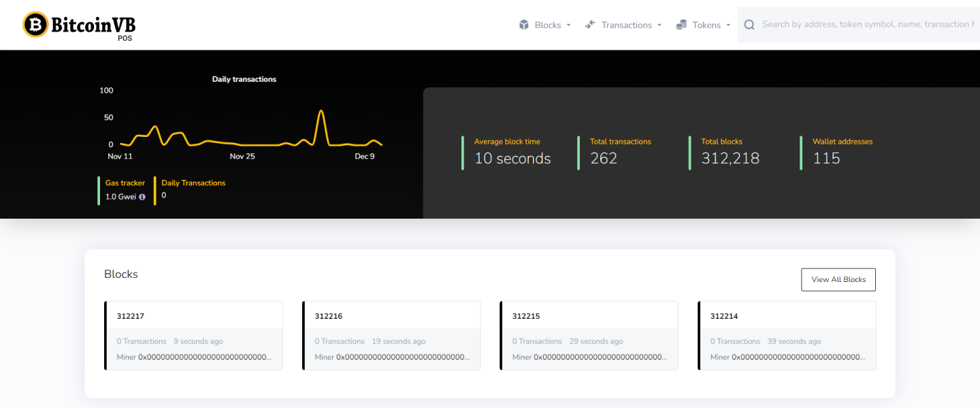The height and width of the screenshot is (408, 980).
Task: Click the Tokens coins icon in navbar
Action: coord(681,25)
